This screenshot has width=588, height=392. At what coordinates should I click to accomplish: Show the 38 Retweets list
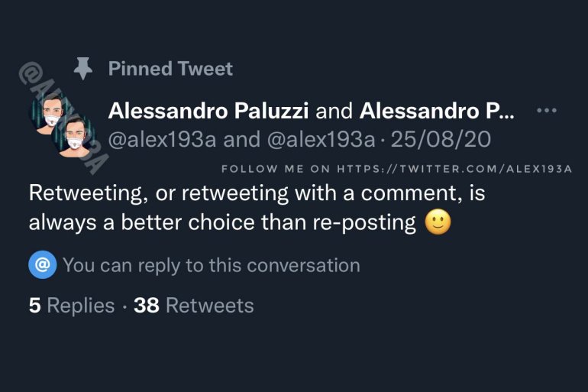click(x=194, y=306)
